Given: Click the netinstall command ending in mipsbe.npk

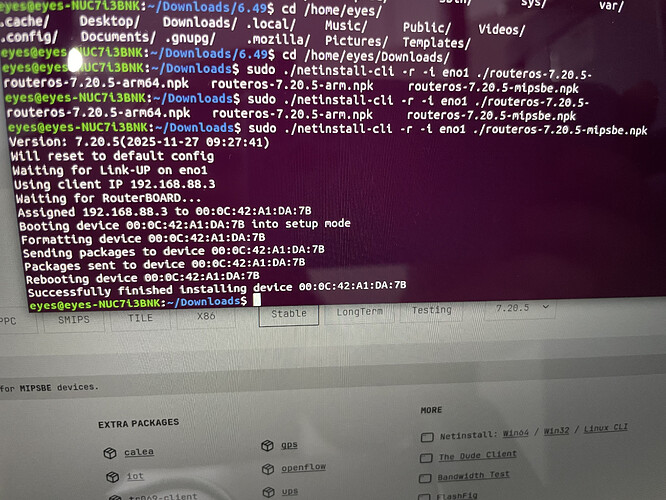Looking at the screenshot, I should 448,129.
